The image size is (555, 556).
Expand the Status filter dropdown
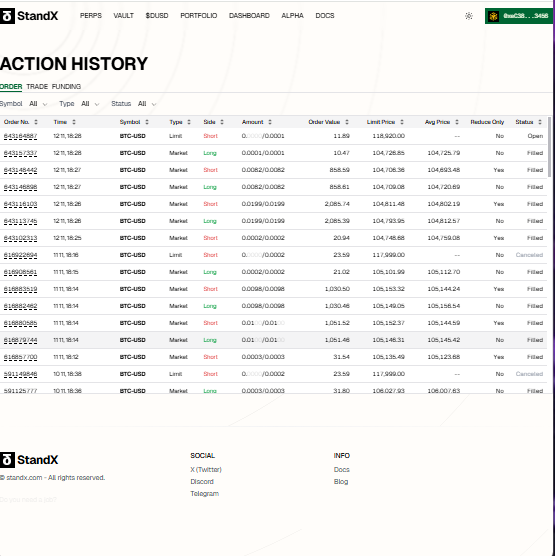pyautogui.click(x=147, y=104)
